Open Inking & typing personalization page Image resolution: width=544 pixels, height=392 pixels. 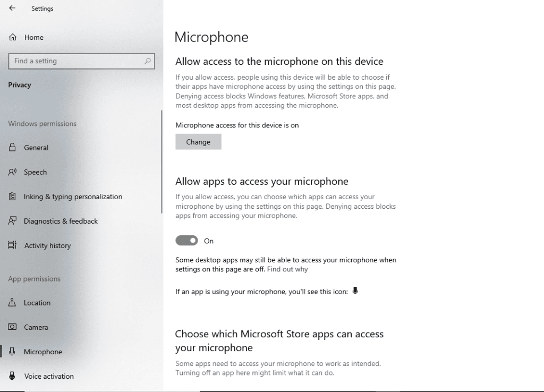click(73, 197)
